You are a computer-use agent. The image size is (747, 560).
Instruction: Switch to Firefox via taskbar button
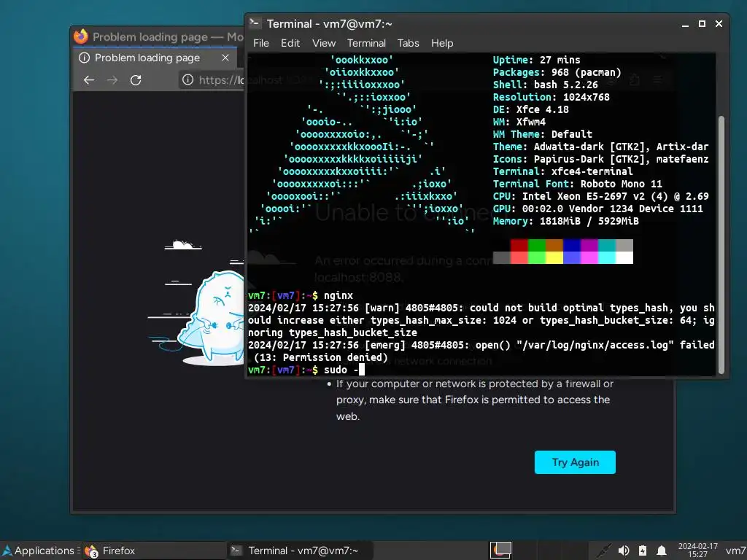point(153,551)
